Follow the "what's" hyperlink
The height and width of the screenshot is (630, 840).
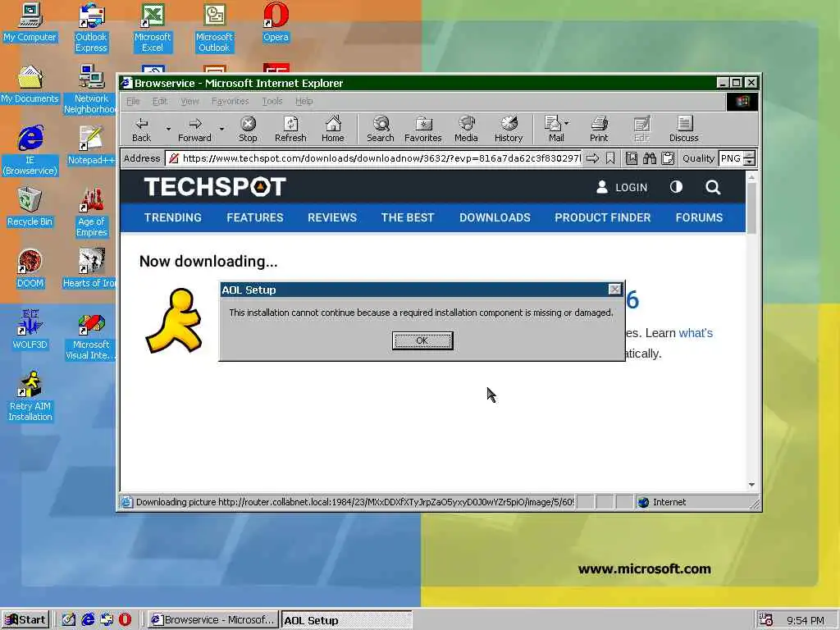[x=696, y=333]
